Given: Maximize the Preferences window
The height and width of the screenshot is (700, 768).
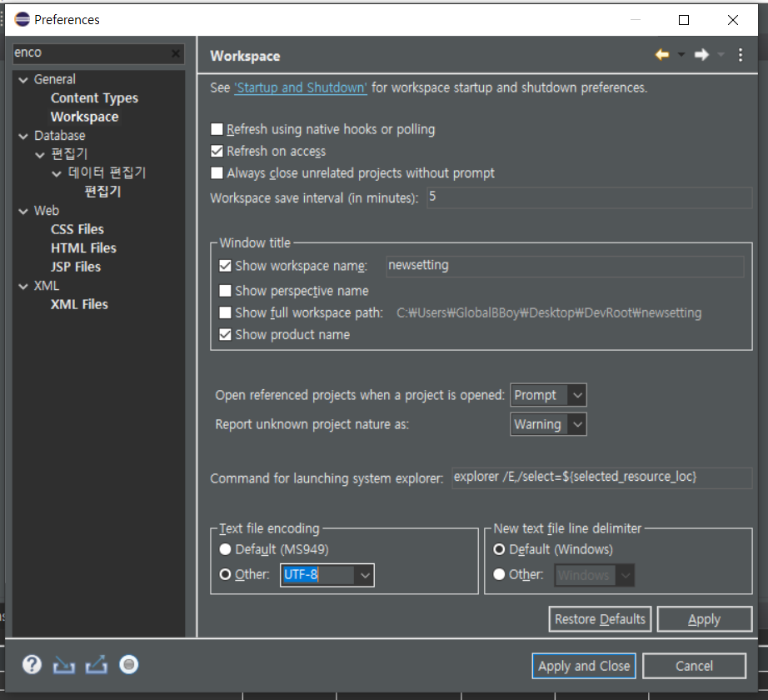Looking at the screenshot, I should pyautogui.click(x=684, y=20).
